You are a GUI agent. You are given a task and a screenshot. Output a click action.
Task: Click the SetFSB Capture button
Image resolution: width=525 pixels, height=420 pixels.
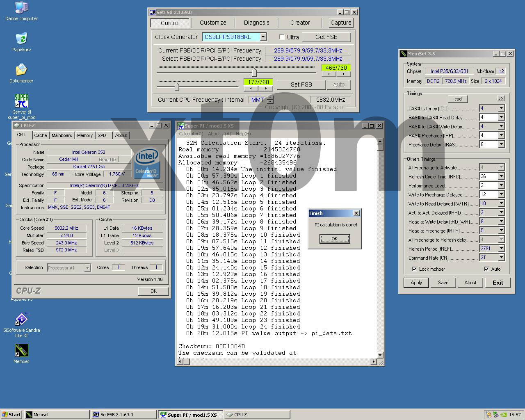pos(341,23)
